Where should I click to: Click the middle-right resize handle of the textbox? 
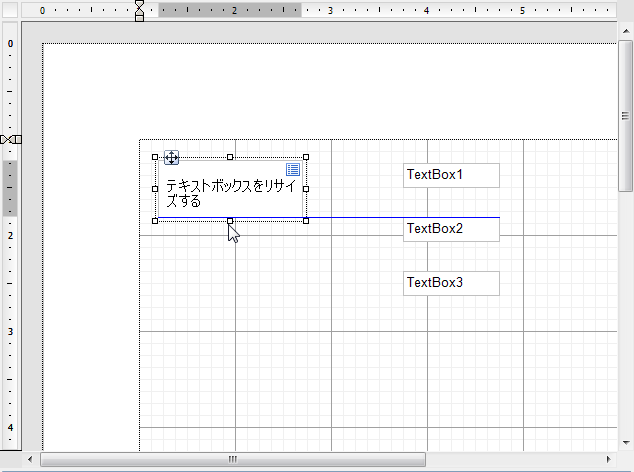[x=306, y=188]
